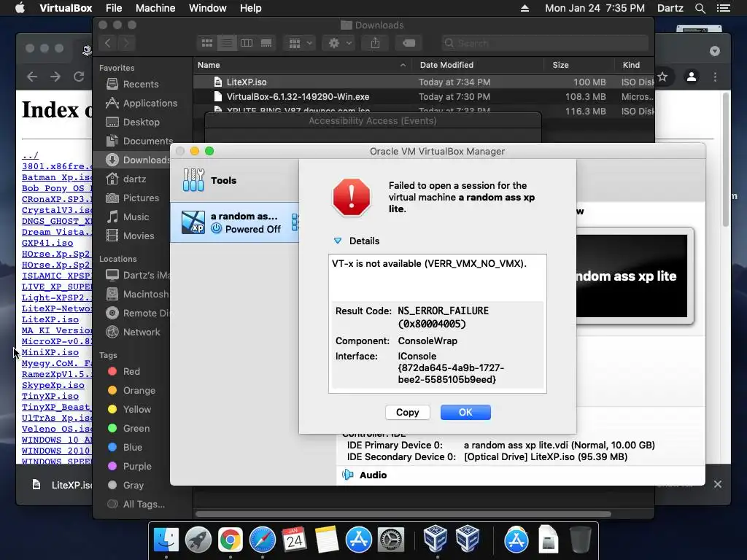Open the File menu
Viewport: 747px width, 560px height.
click(x=114, y=8)
